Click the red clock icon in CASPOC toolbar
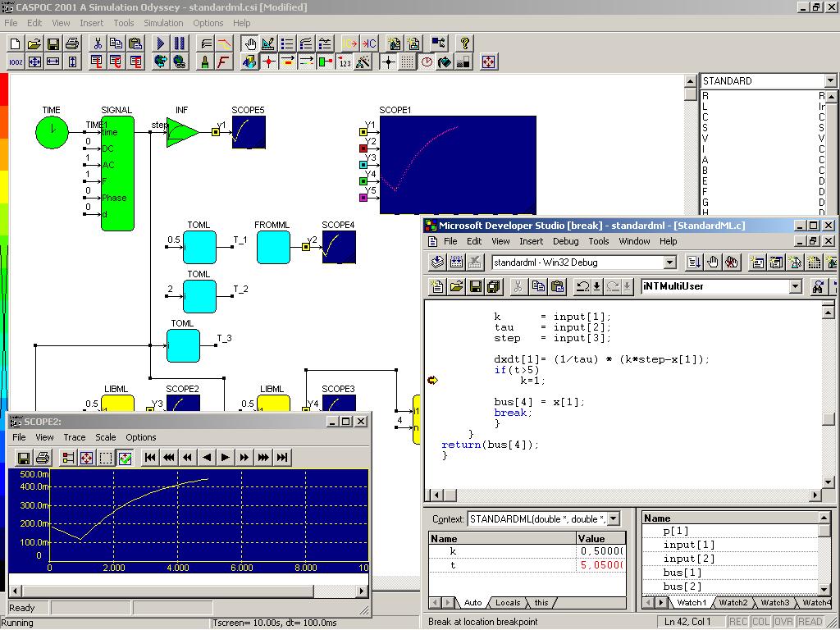 click(x=427, y=62)
